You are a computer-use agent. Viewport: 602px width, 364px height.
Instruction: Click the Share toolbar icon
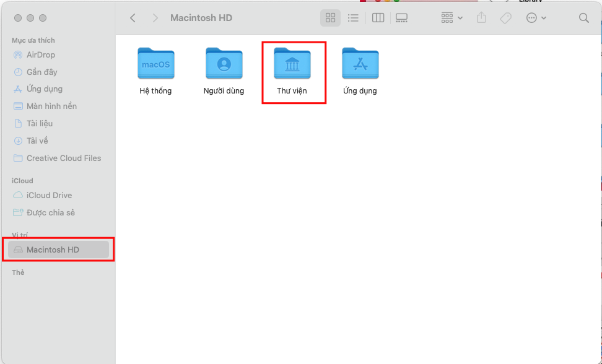481,18
